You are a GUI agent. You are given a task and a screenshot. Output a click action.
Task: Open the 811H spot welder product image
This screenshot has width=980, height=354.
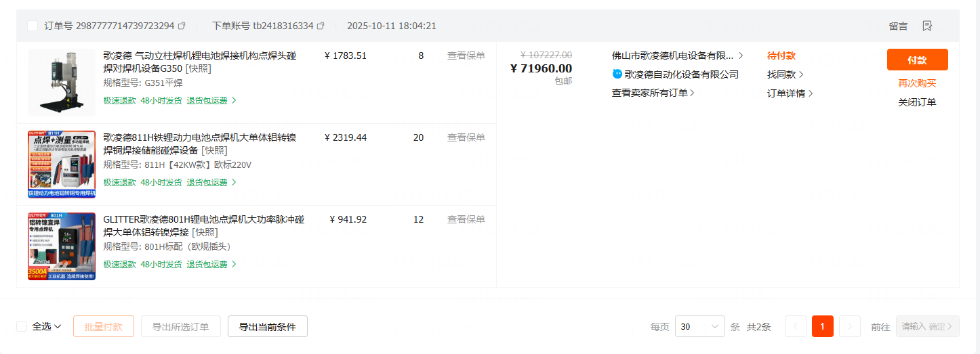(x=62, y=164)
